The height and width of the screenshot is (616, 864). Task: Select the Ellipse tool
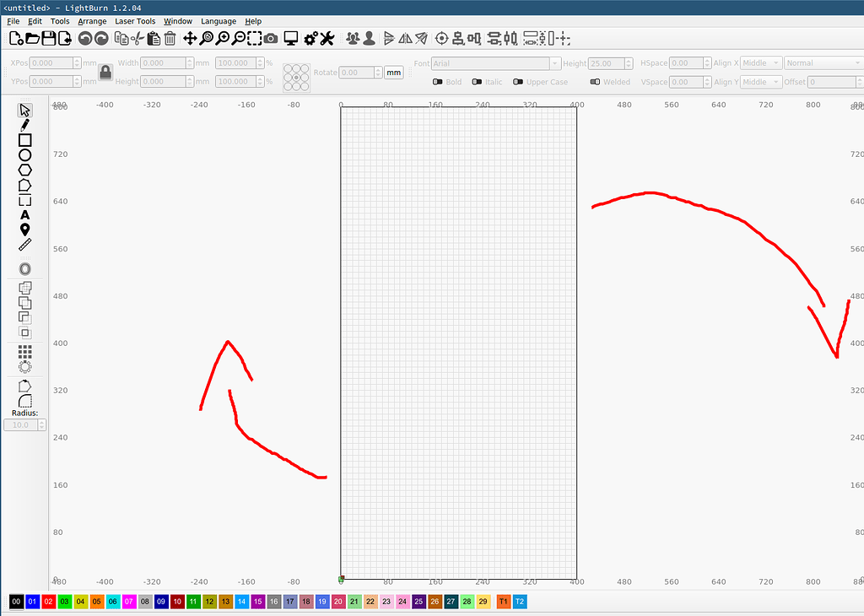click(24, 154)
